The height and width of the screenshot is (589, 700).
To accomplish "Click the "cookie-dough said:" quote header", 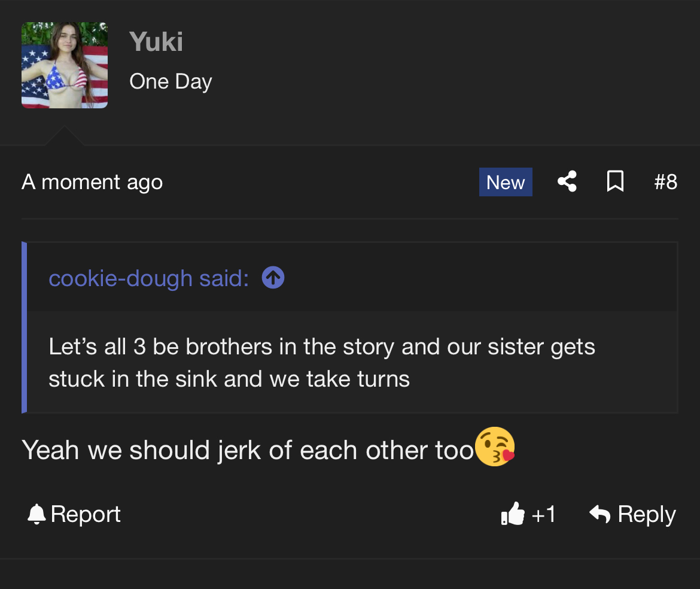I will [x=148, y=278].
